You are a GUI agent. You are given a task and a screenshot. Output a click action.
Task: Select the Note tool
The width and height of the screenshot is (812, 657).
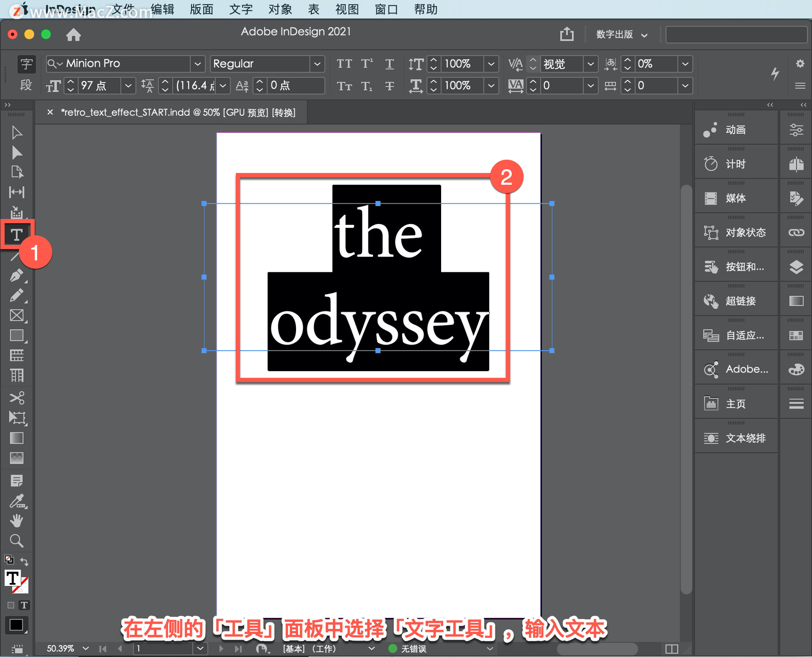pos(16,481)
